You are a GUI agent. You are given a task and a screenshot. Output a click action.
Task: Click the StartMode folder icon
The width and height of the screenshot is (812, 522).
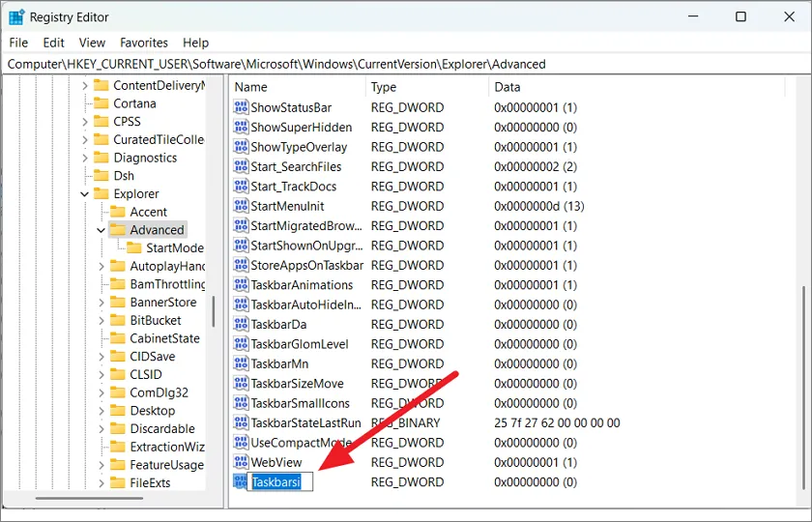[x=134, y=248]
